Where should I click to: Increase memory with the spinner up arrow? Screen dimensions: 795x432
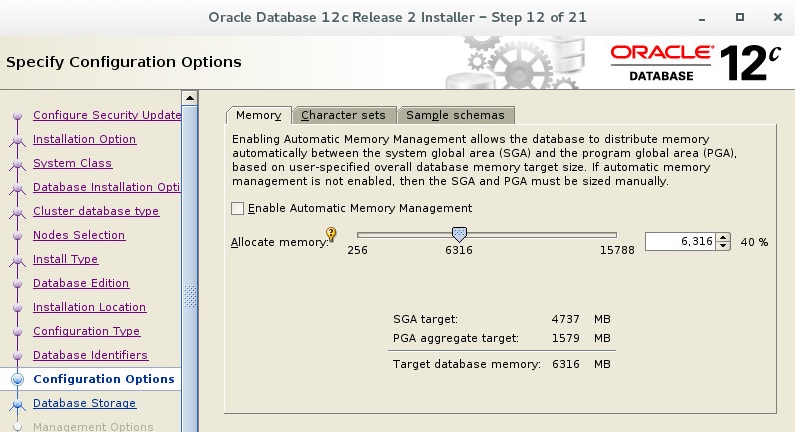pyautogui.click(x=723, y=237)
